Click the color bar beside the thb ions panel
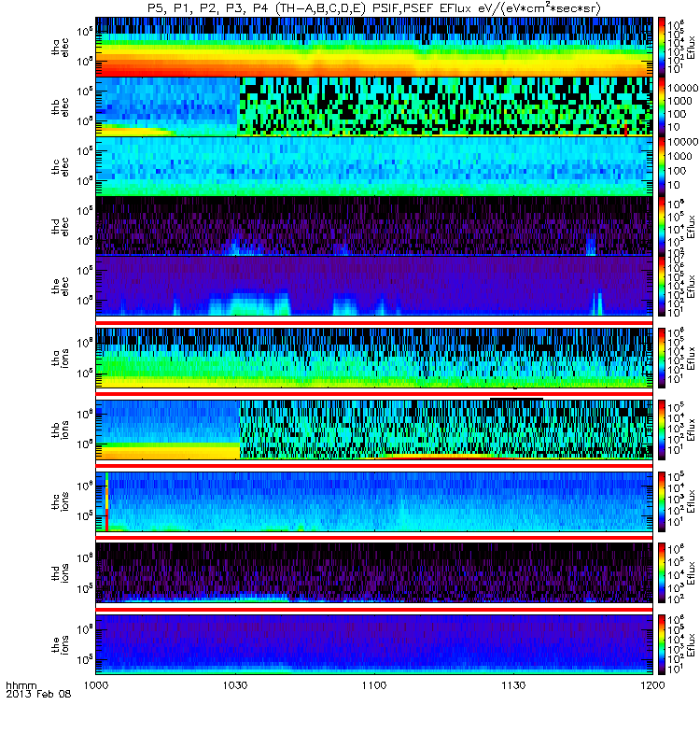This screenshot has width=700, height=747. (662, 430)
